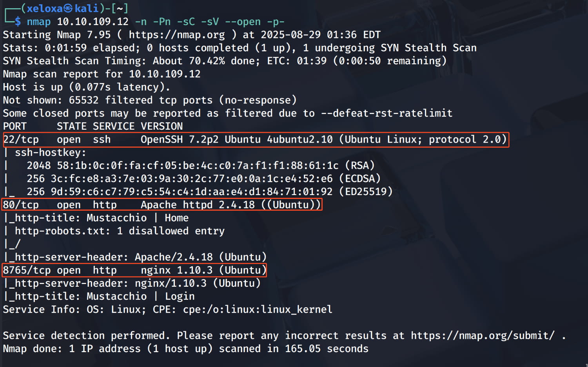Screen dimensions: 588x367
Task: Click the ECDSA host key fingerprint line
Action: pyautogui.click(x=203, y=179)
